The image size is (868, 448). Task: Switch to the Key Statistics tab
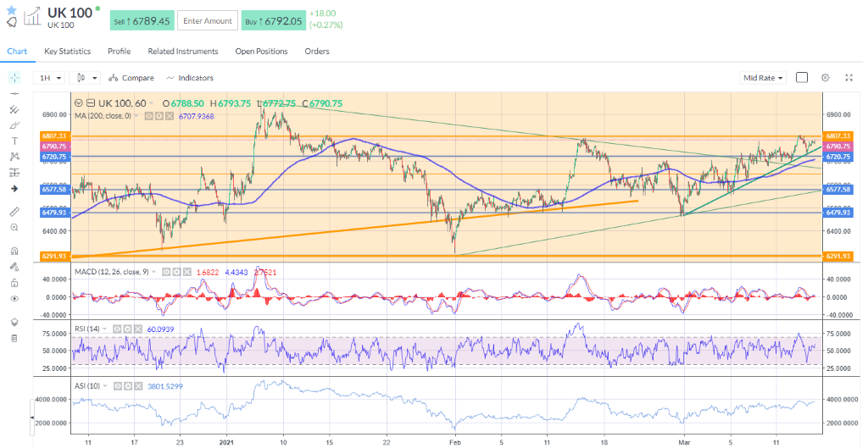pos(68,52)
